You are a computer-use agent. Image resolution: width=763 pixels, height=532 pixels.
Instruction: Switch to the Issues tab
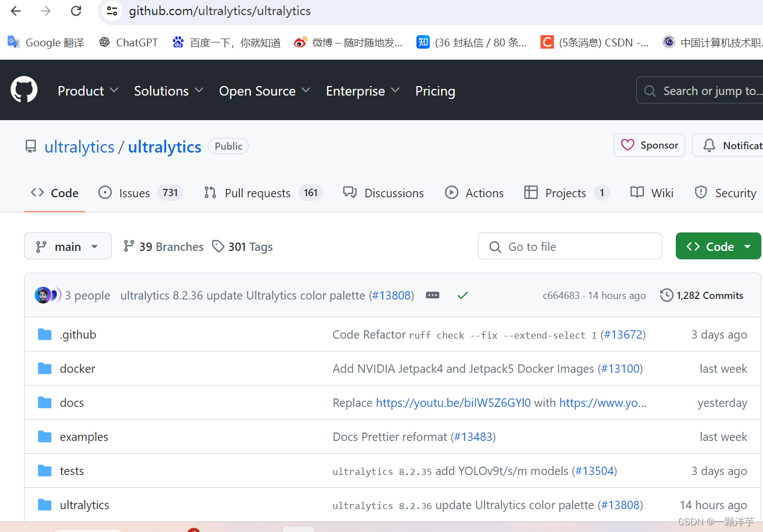140,193
